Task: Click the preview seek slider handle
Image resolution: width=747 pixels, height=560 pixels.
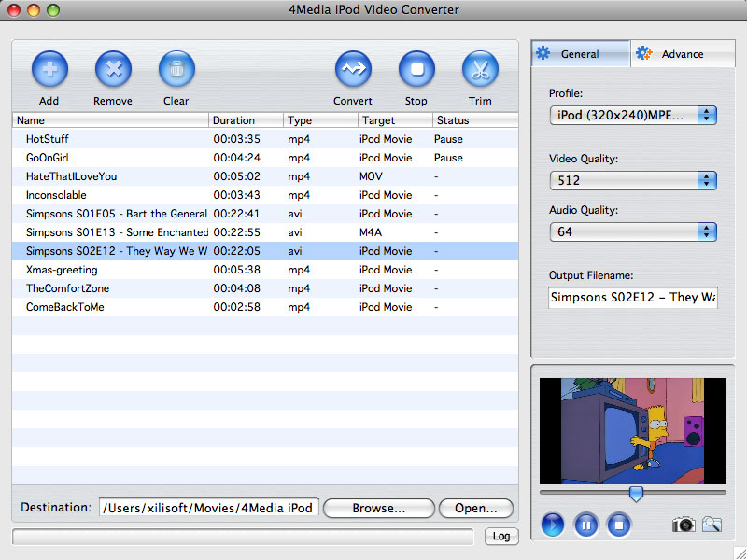Action: (x=636, y=493)
